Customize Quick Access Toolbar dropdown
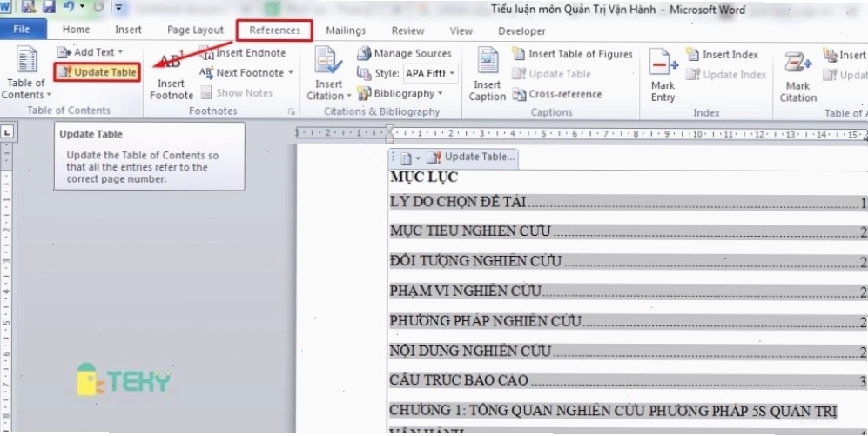 118,8
